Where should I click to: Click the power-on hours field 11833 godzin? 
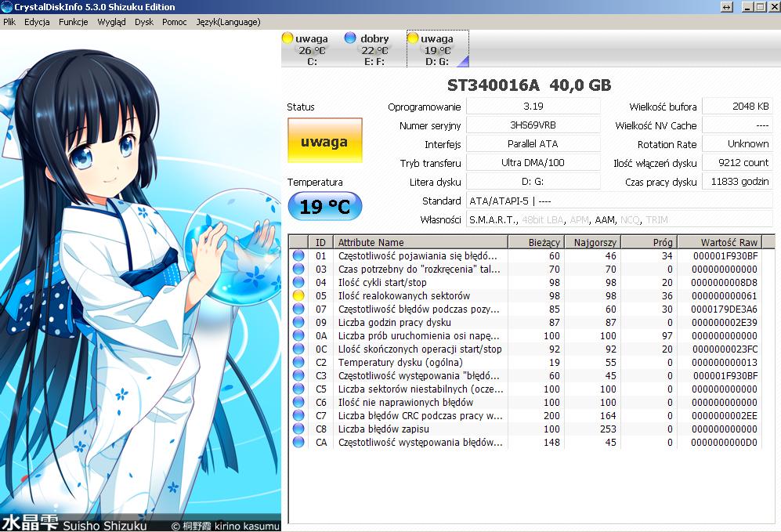(x=737, y=182)
